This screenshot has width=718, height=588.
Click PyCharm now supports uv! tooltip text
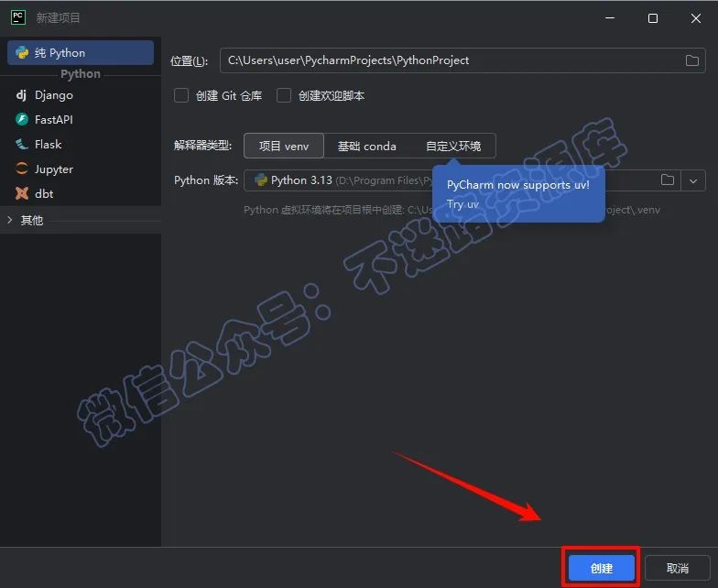[518, 185]
